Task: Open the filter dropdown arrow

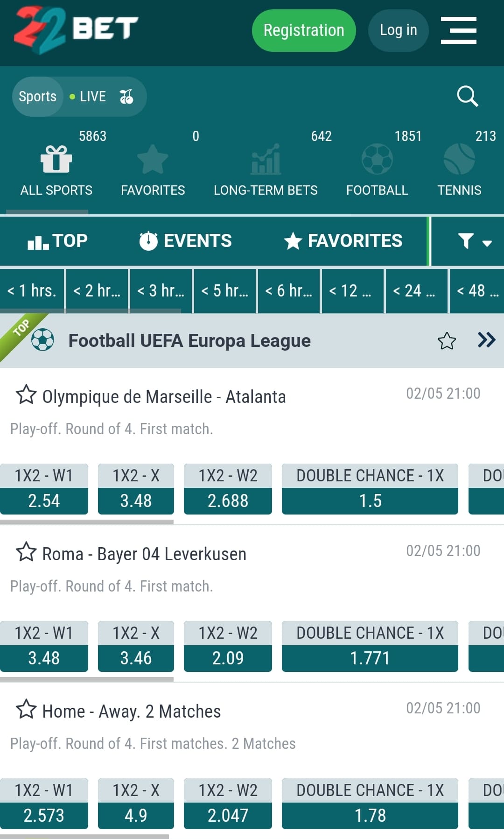Action: click(487, 243)
